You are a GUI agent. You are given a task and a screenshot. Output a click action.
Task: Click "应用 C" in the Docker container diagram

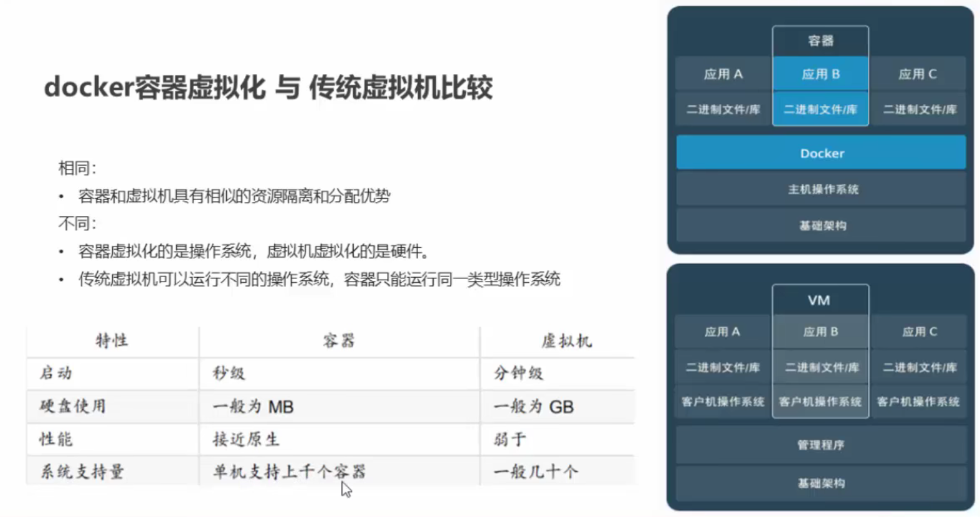click(918, 74)
